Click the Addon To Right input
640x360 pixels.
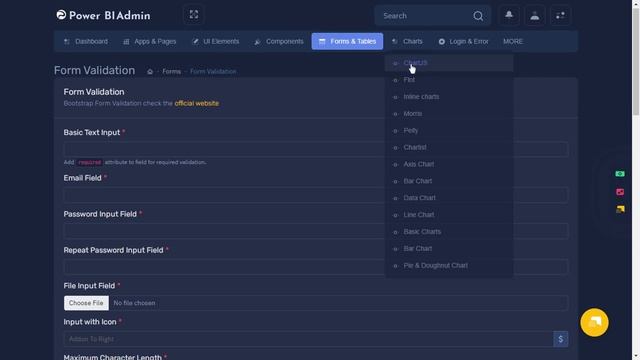point(309,339)
